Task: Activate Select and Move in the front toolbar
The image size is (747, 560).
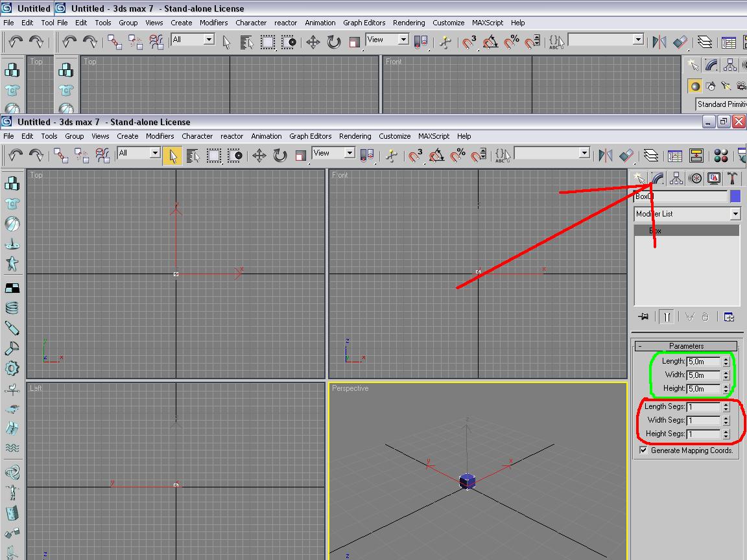Action: (x=259, y=156)
